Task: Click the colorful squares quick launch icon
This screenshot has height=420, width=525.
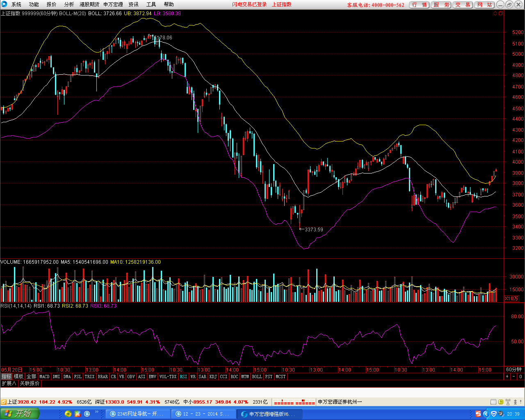Action: 78,414
